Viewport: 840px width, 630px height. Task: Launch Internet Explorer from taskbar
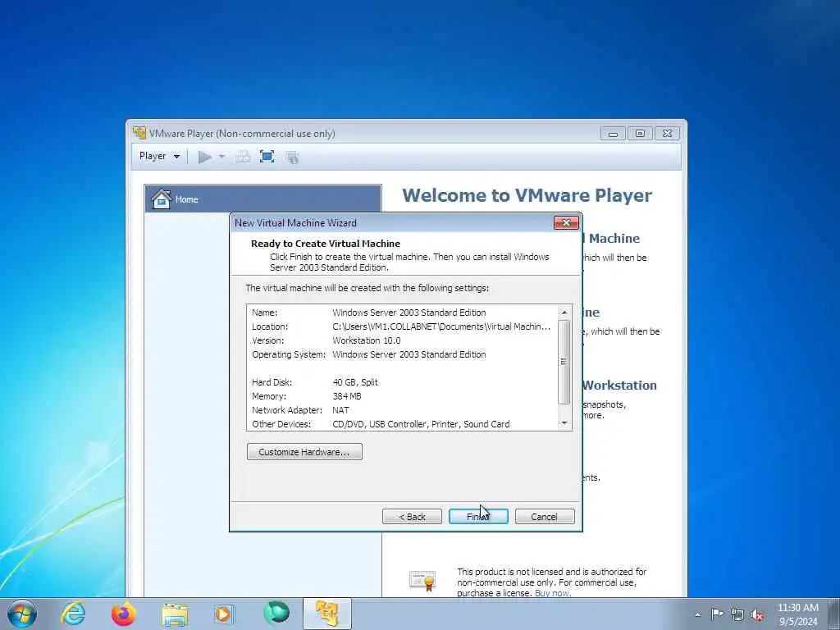73,614
